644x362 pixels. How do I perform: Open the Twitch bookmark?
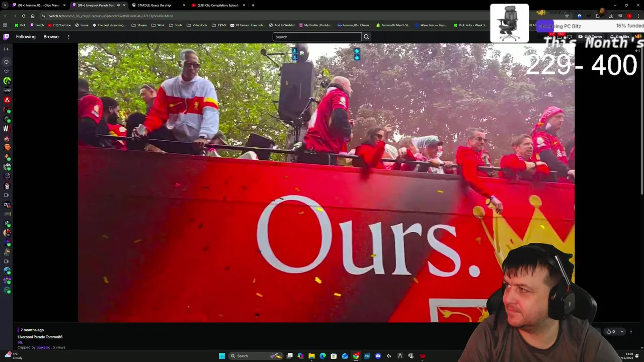(37, 25)
